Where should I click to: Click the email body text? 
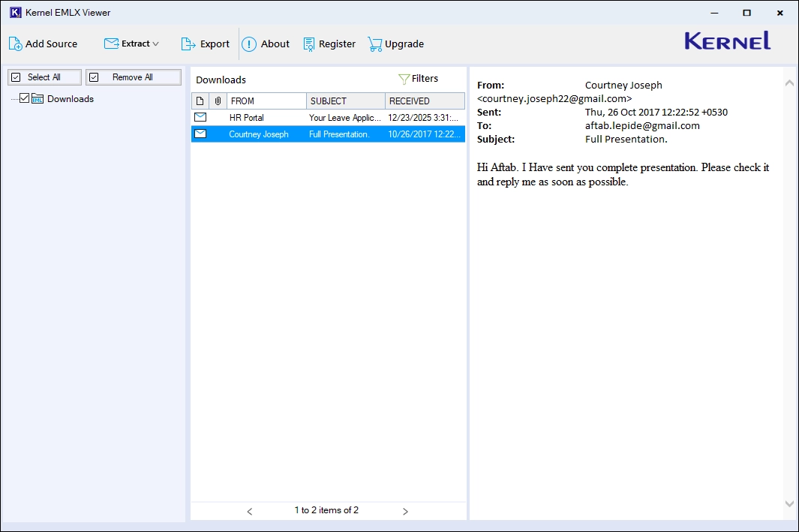pyautogui.click(x=623, y=174)
